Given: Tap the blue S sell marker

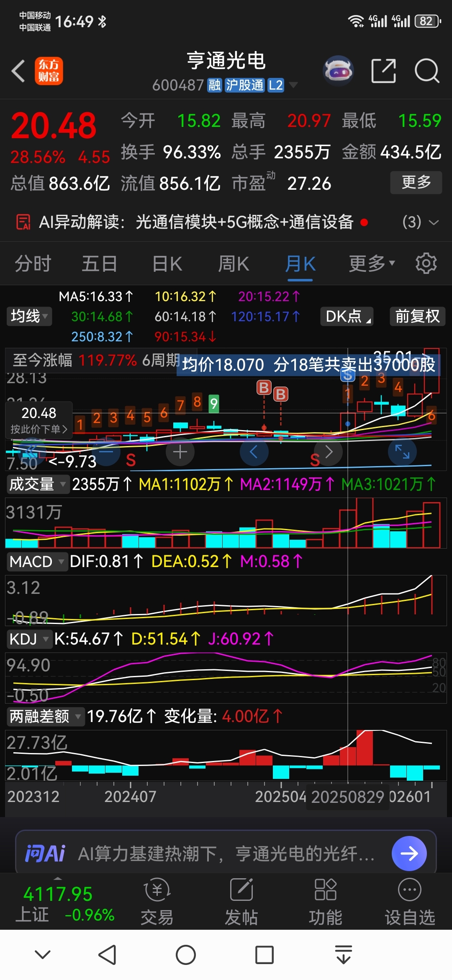Looking at the screenshot, I should click(347, 376).
